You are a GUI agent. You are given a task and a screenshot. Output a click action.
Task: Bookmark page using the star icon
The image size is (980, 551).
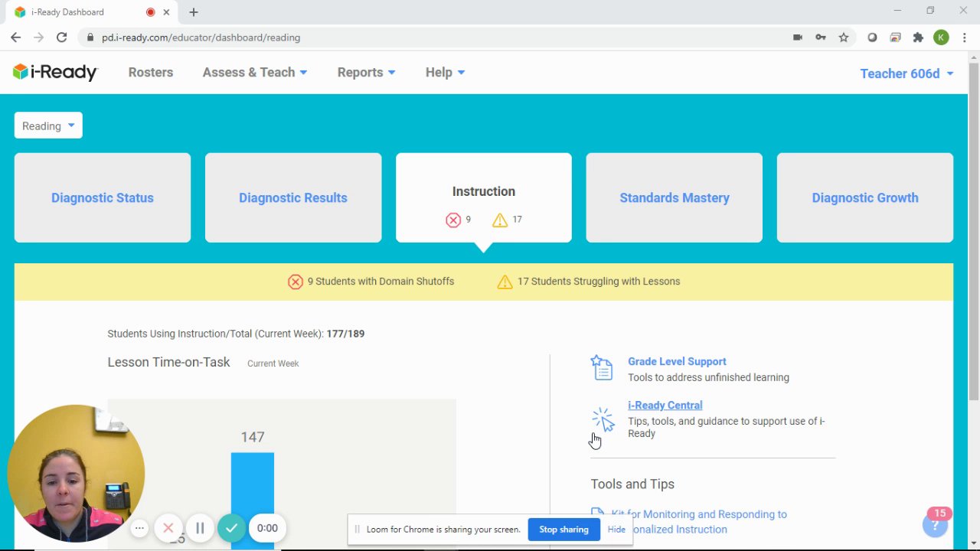click(x=843, y=37)
